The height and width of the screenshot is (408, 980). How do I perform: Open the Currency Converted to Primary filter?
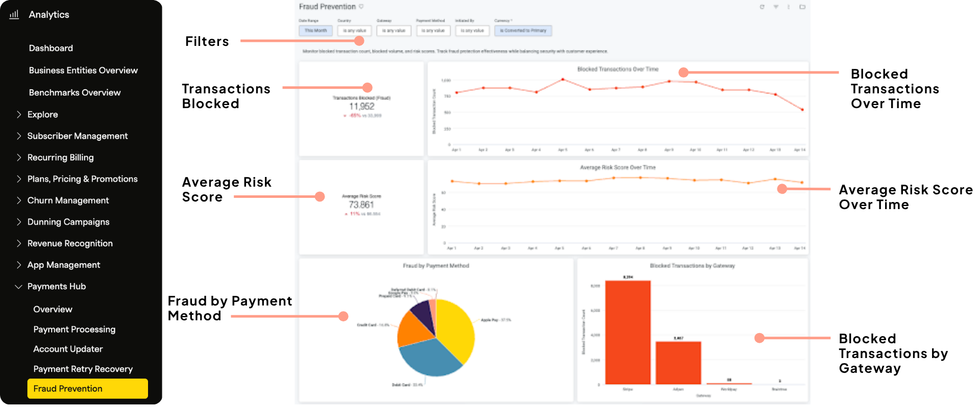pyautogui.click(x=523, y=31)
